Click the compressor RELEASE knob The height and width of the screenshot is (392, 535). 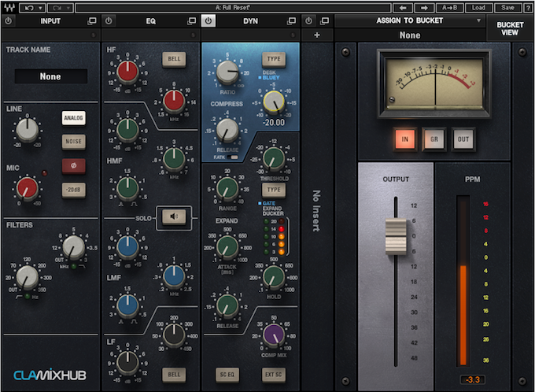click(227, 131)
